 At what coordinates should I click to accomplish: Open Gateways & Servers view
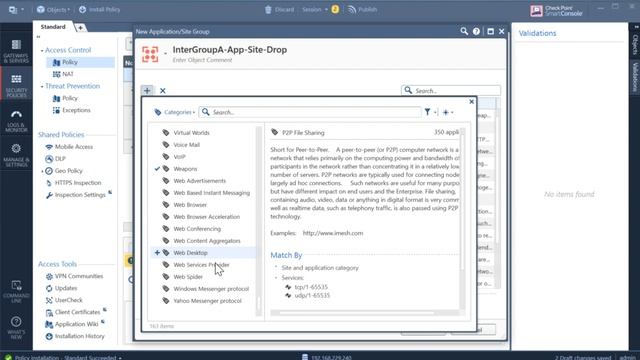(x=16, y=51)
